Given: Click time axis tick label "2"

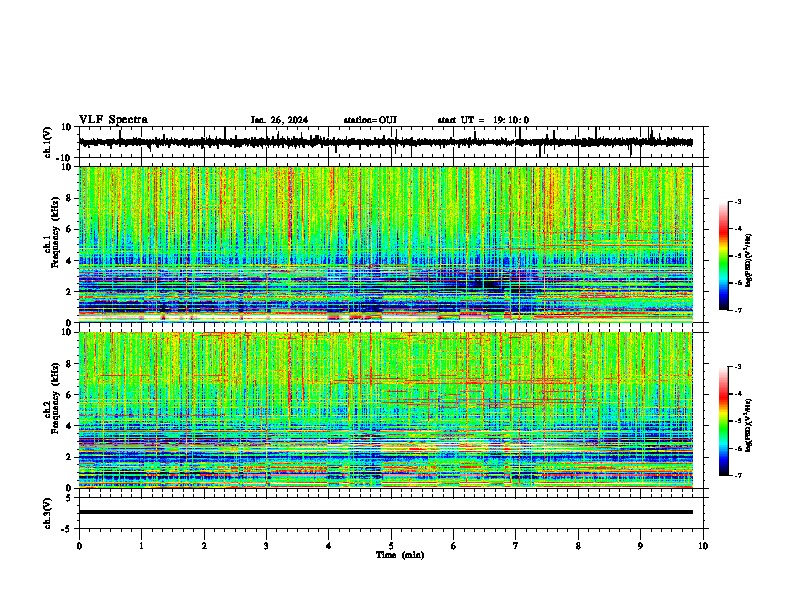Looking at the screenshot, I should tap(204, 546).
